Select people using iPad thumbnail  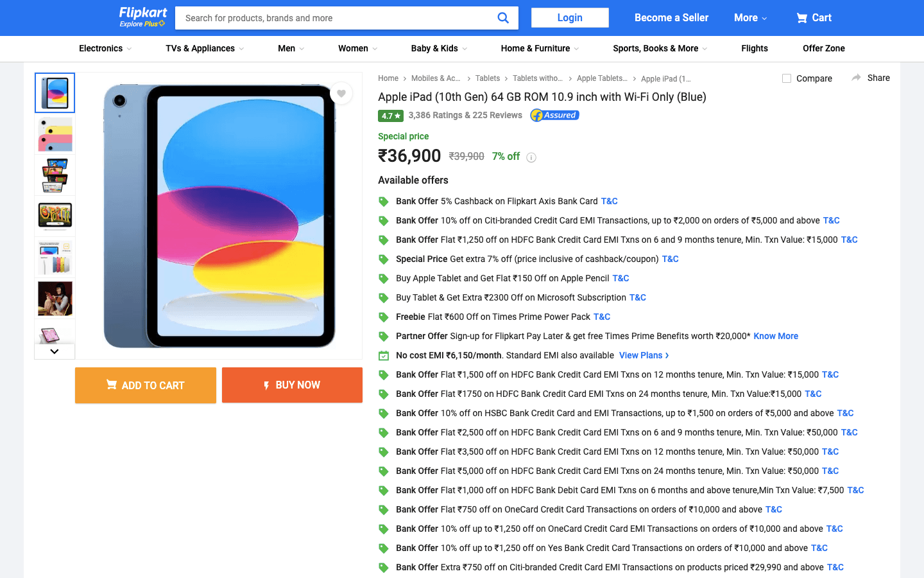pos(55,299)
